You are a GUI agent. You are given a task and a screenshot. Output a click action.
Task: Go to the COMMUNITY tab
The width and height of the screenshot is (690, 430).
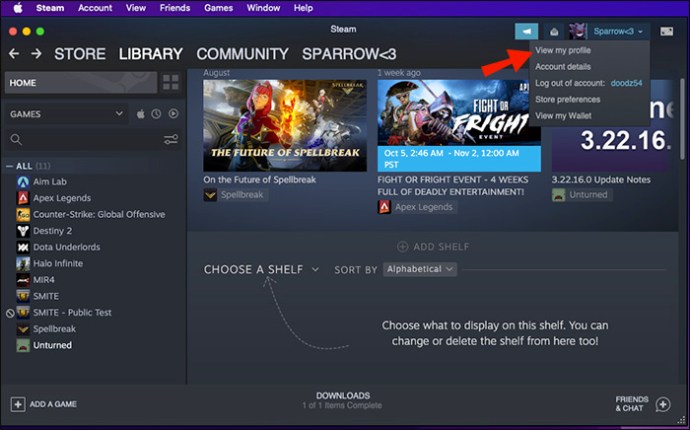242,54
